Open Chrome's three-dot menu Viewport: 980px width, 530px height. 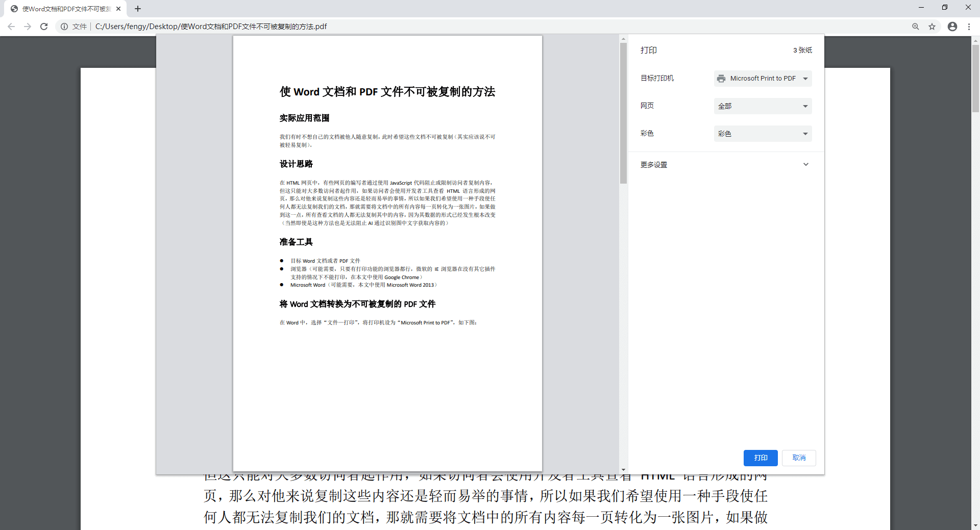pyautogui.click(x=969, y=27)
